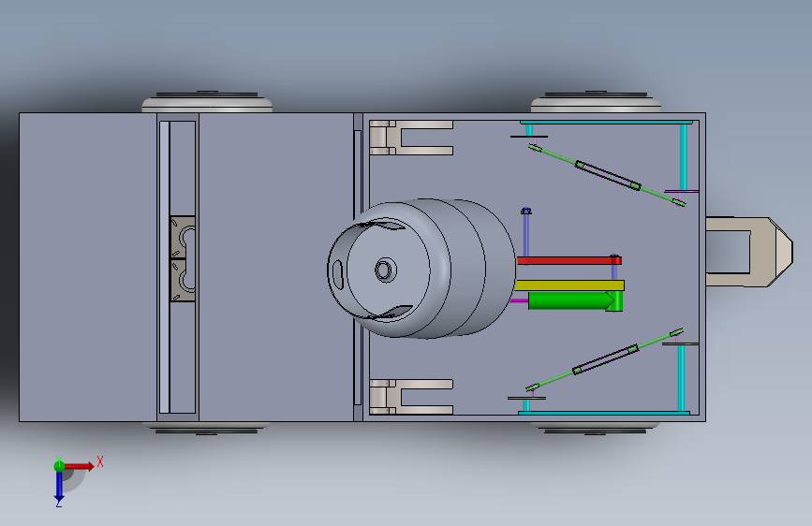Click the magenta pin left of the green actuator
The height and width of the screenshot is (526, 812).
tap(520, 300)
